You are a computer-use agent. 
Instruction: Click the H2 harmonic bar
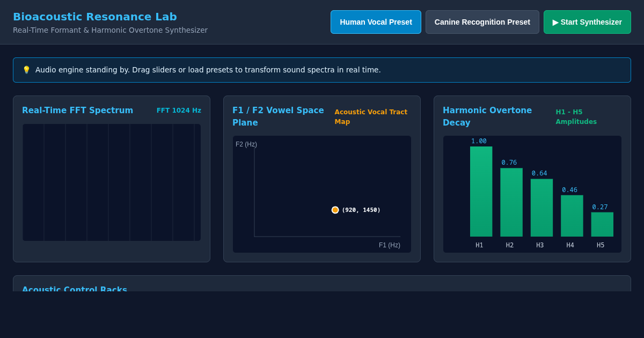[511, 202]
